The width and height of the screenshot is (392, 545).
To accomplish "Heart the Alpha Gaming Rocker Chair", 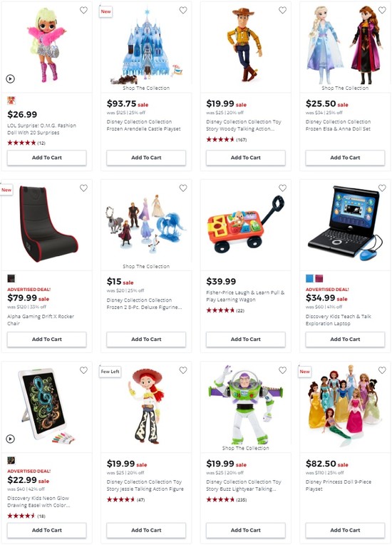I will (x=83, y=188).
